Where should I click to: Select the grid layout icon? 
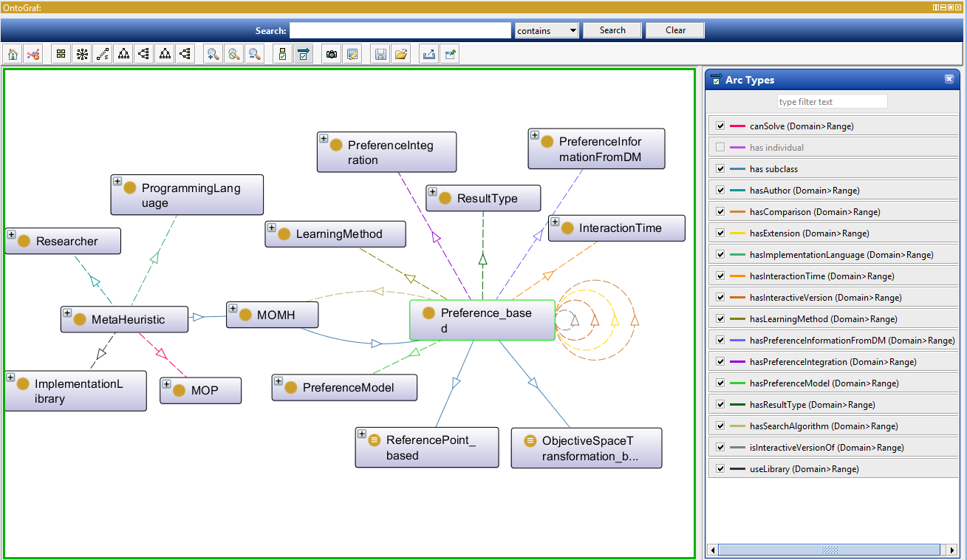[61, 54]
